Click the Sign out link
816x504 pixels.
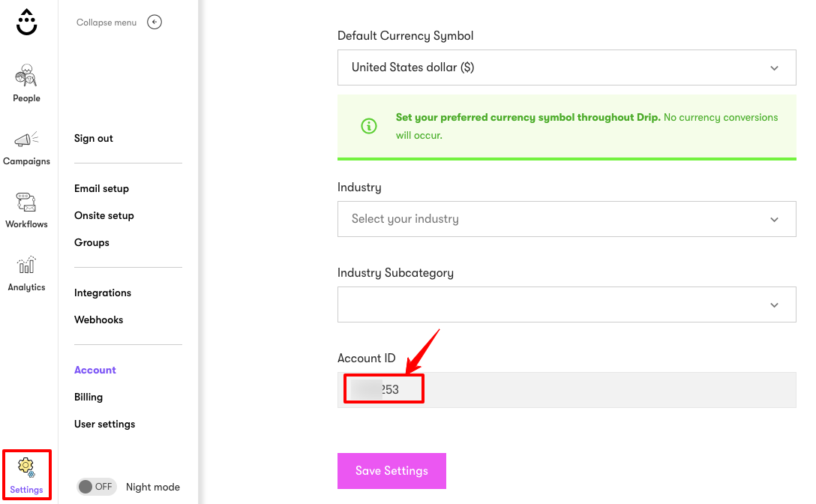[94, 138]
